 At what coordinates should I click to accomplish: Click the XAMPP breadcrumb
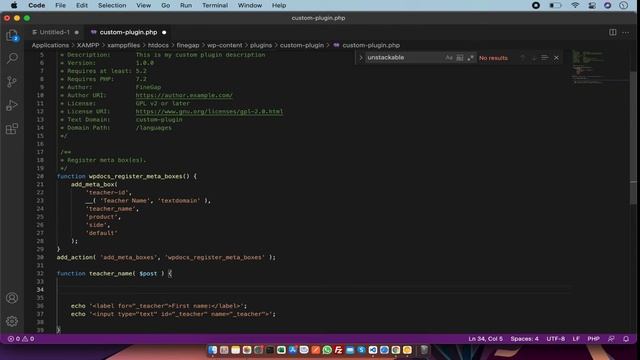pos(88,45)
